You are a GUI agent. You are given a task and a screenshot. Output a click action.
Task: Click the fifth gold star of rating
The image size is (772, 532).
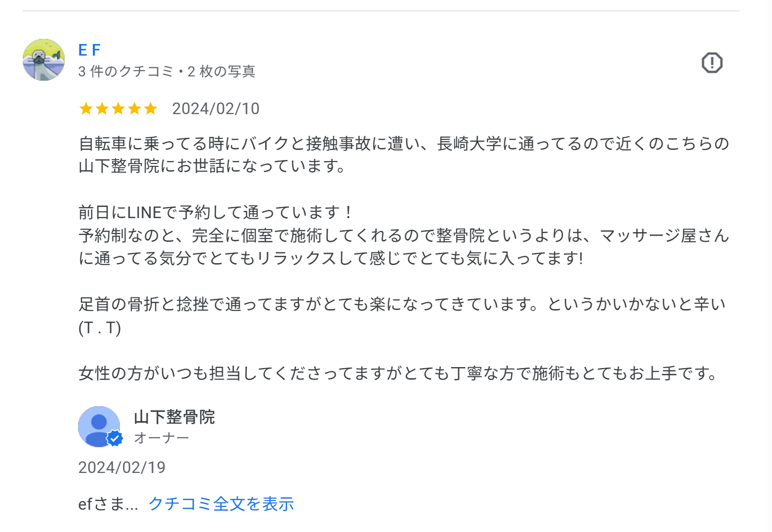click(x=151, y=109)
